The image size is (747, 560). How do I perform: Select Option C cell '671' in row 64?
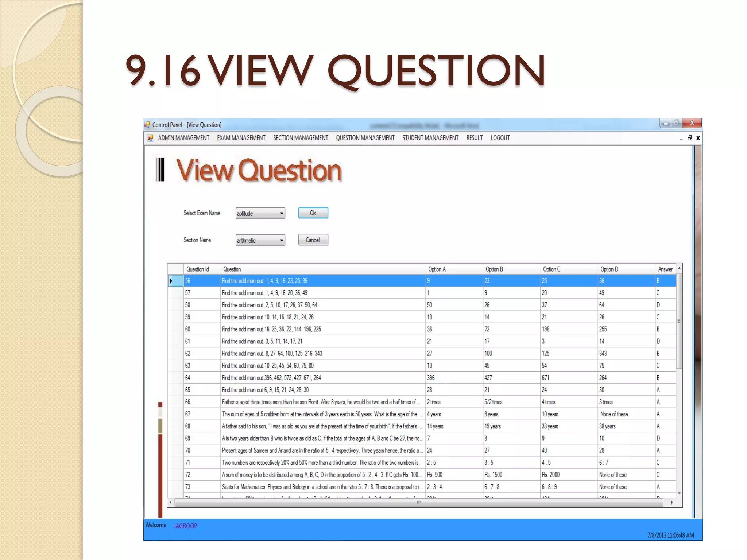569,378
